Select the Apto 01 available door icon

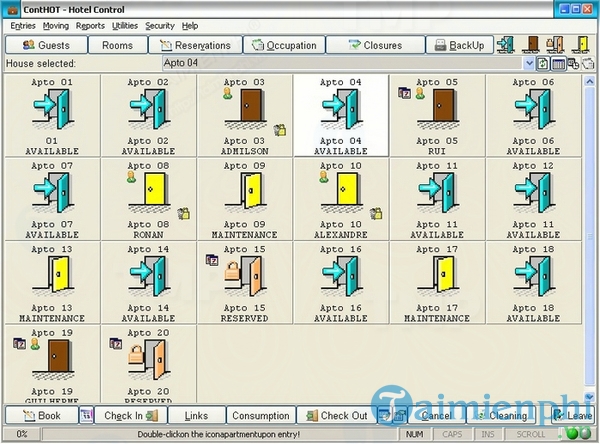pyautogui.click(x=53, y=109)
